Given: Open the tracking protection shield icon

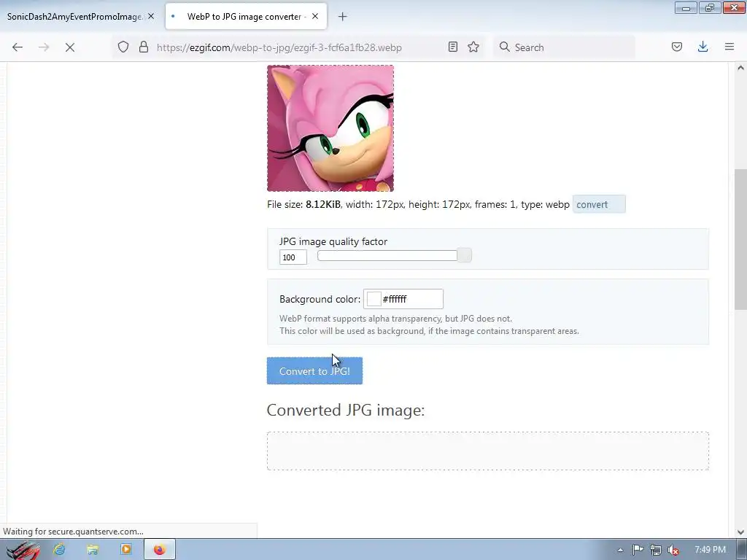Looking at the screenshot, I should pos(123,47).
